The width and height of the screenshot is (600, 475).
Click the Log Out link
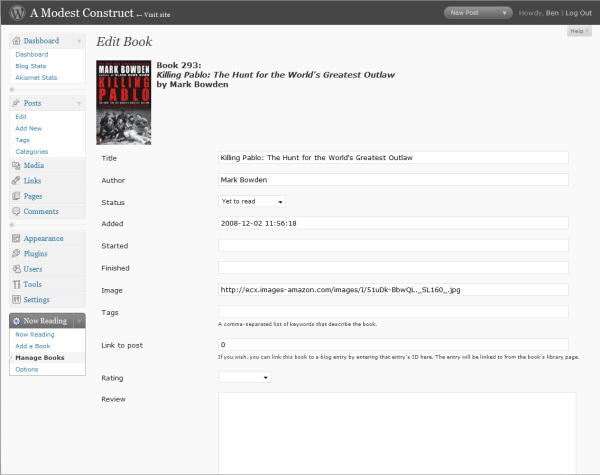pos(577,13)
